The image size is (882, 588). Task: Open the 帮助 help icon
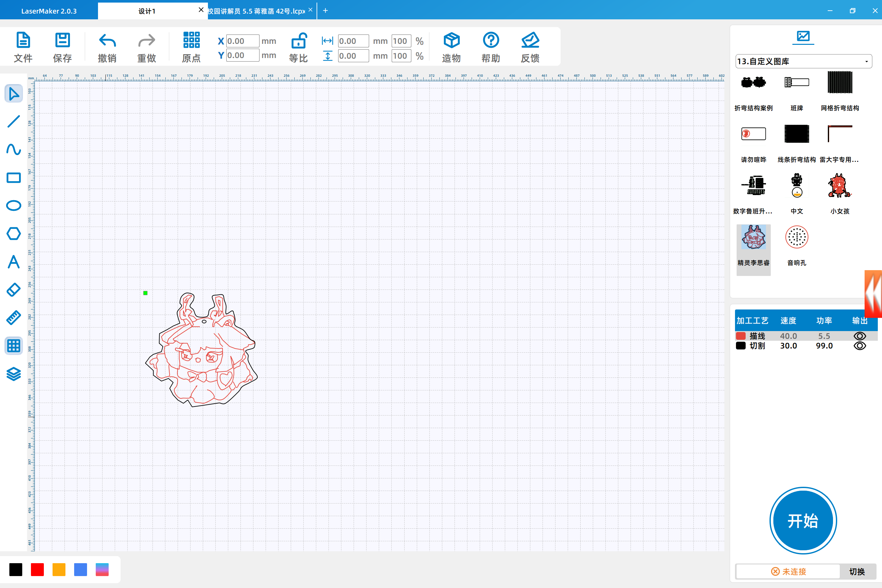click(491, 47)
